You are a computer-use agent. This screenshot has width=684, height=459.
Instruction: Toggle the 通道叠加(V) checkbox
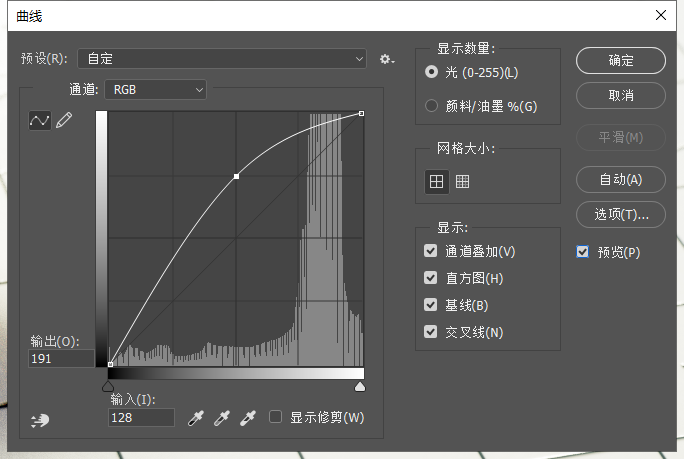coord(431,250)
